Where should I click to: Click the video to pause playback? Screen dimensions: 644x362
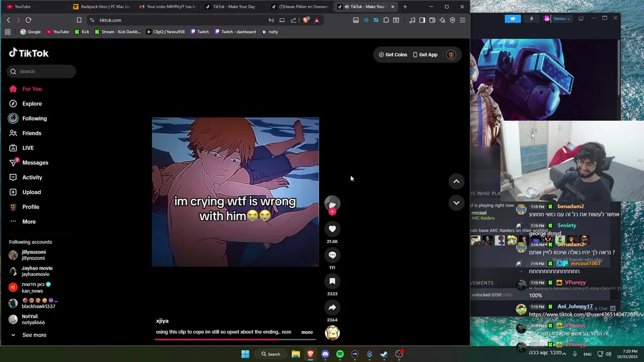235,192
